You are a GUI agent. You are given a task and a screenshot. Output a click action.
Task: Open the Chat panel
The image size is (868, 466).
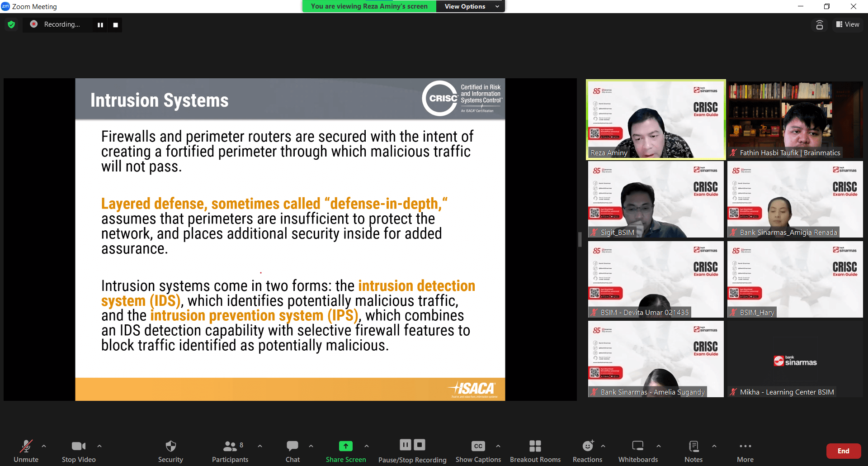tap(292, 451)
